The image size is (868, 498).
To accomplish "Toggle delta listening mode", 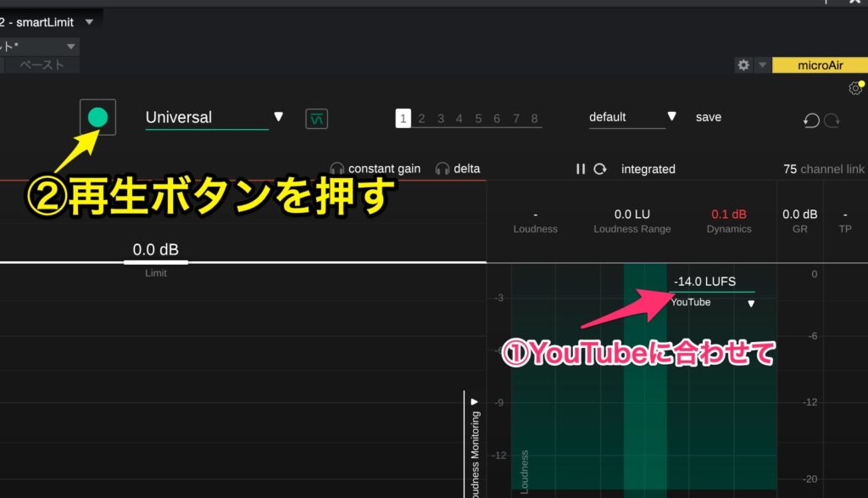I will (459, 168).
